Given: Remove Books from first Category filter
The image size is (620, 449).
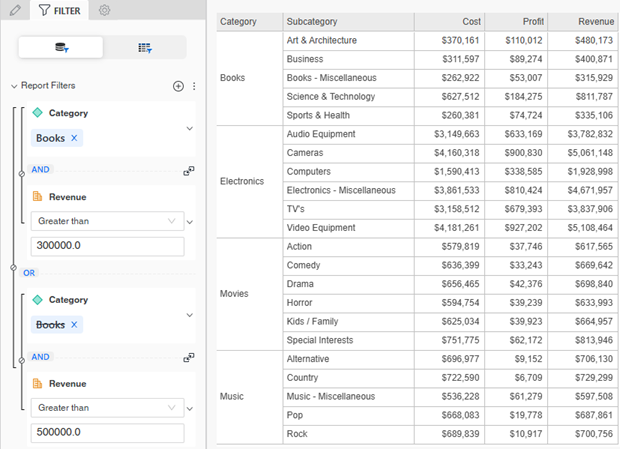Looking at the screenshot, I should 74,138.
